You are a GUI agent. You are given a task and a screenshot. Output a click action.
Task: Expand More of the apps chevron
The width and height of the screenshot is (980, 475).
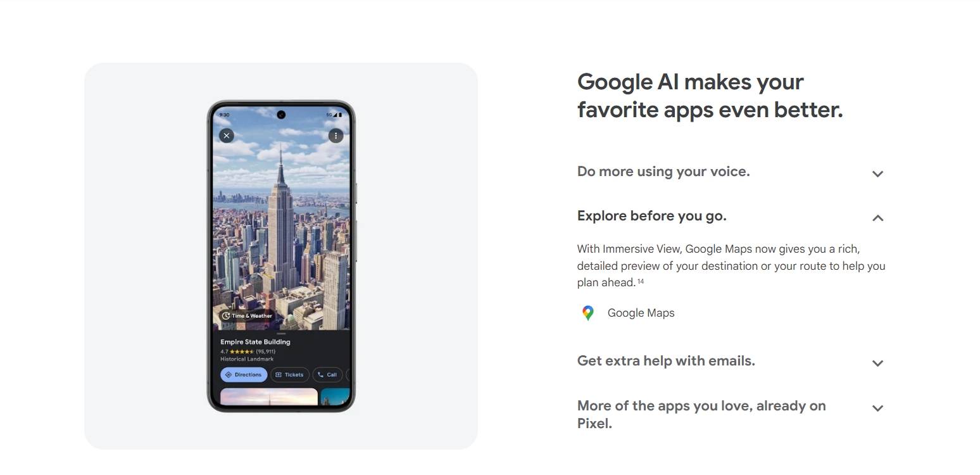point(877,408)
